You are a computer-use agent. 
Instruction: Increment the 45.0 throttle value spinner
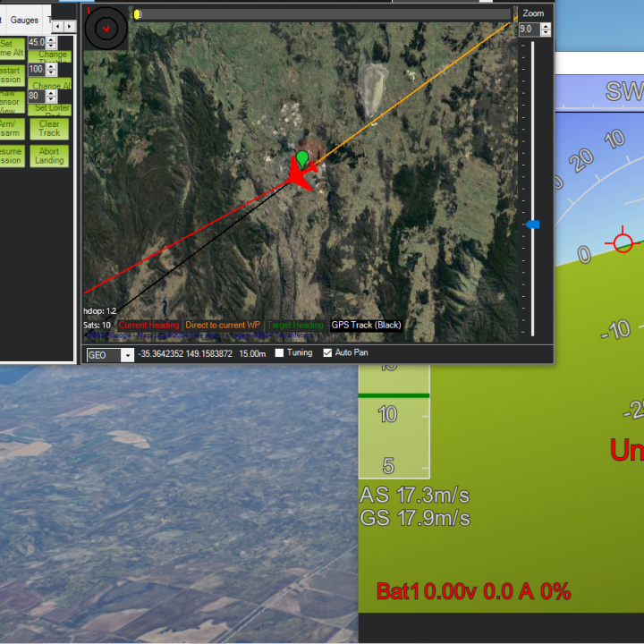coord(53,39)
